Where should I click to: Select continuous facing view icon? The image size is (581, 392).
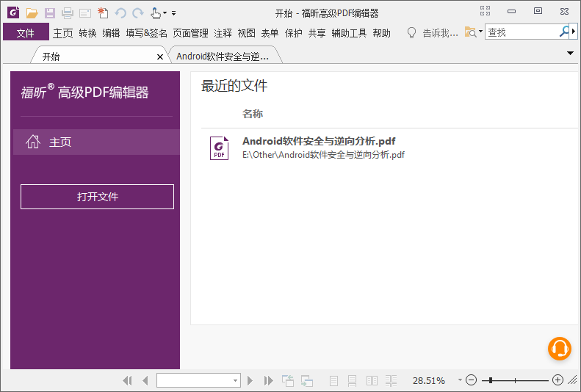(x=391, y=380)
